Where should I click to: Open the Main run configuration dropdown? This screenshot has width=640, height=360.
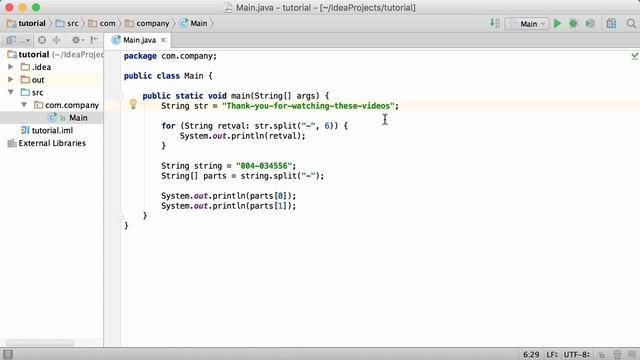click(x=527, y=24)
